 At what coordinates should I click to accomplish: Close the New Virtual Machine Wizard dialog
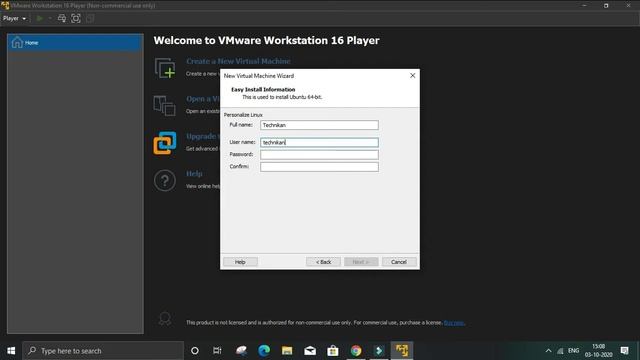(x=413, y=76)
